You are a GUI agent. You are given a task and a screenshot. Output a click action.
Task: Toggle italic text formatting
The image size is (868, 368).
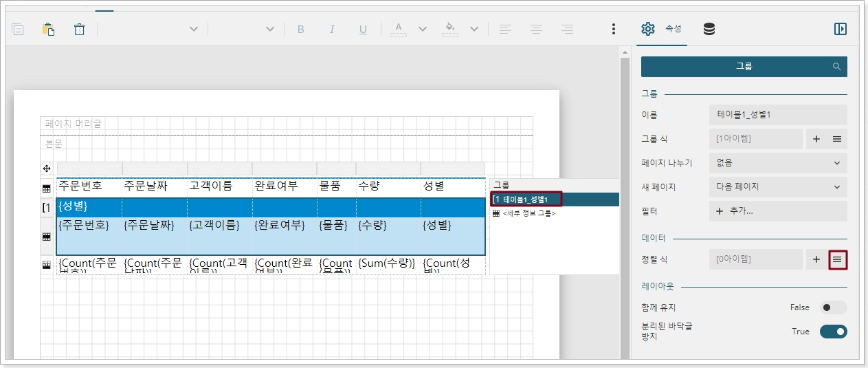(x=332, y=29)
